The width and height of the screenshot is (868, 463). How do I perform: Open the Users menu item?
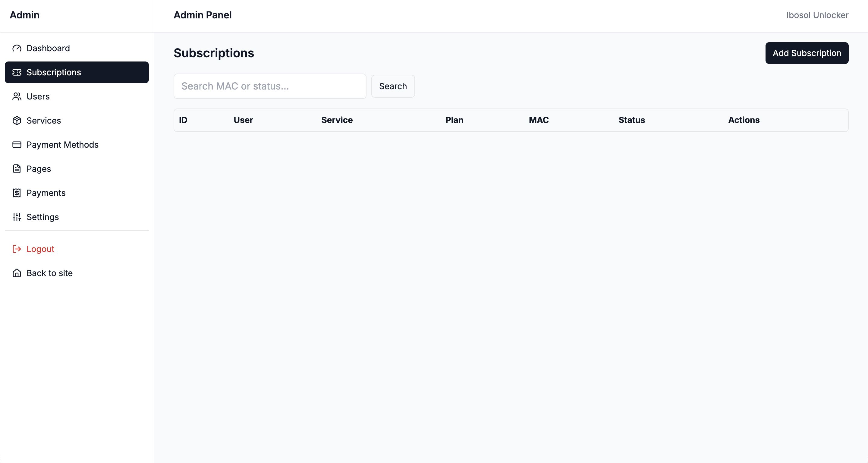pyautogui.click(x=38, y=97)
